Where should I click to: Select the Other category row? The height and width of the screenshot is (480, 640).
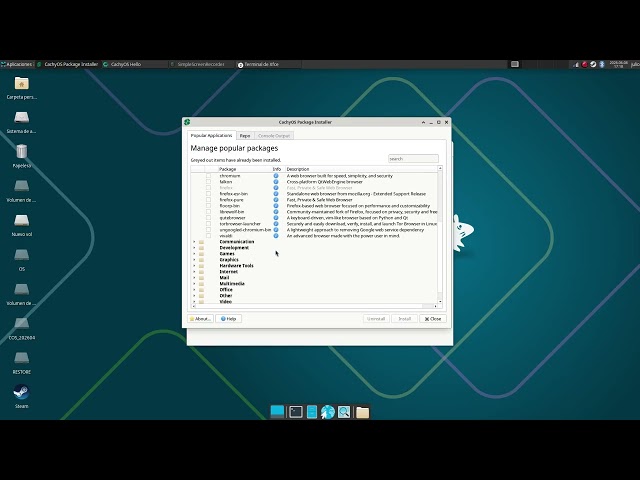314,296
